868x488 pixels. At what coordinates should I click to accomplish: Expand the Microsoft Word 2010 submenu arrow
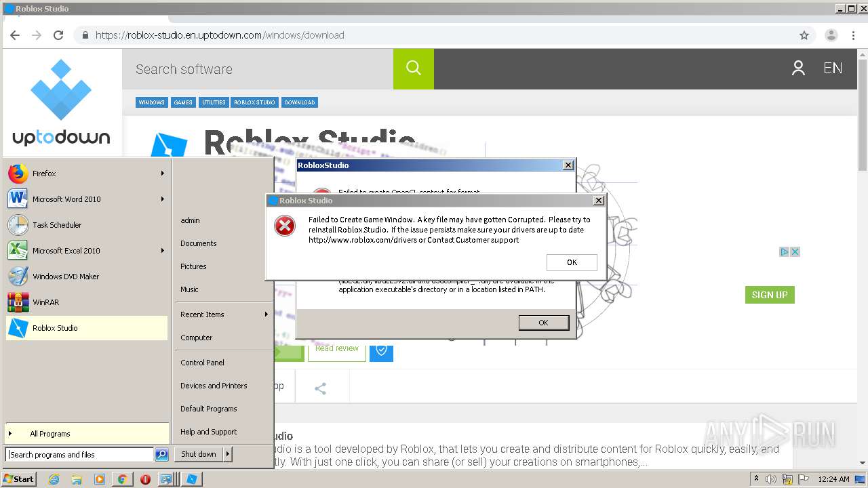pos(163,199)
